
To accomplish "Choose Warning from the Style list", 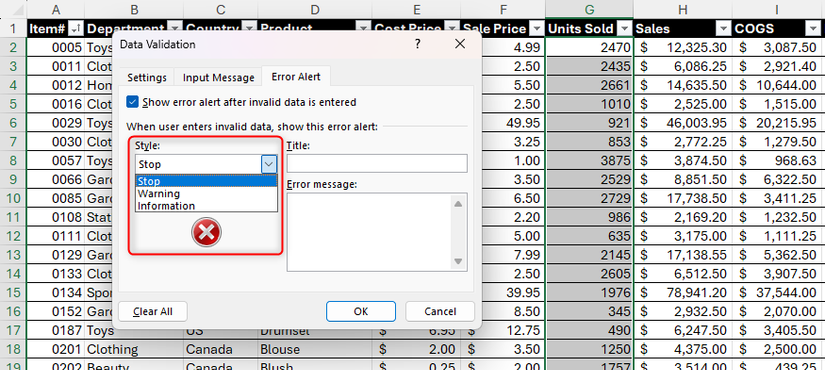I will click(x=206, y=194).
